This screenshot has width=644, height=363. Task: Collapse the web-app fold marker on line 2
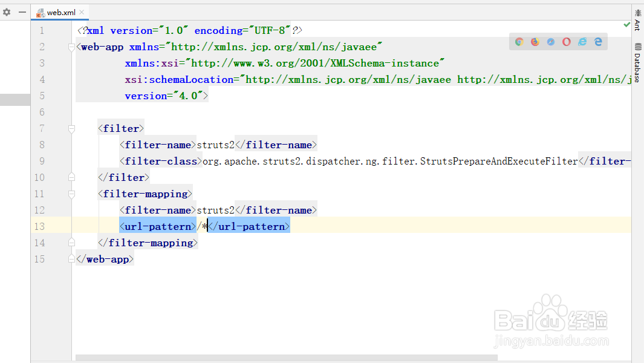pos(71,47)
